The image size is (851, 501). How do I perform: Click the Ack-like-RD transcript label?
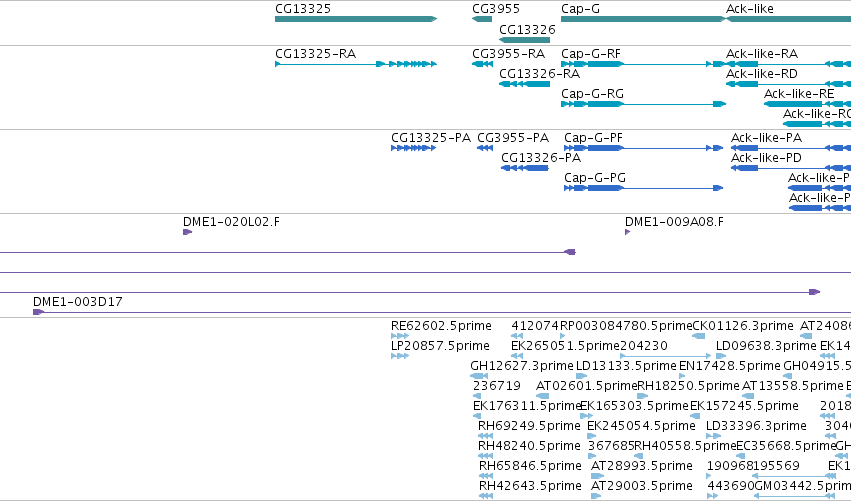762,74
